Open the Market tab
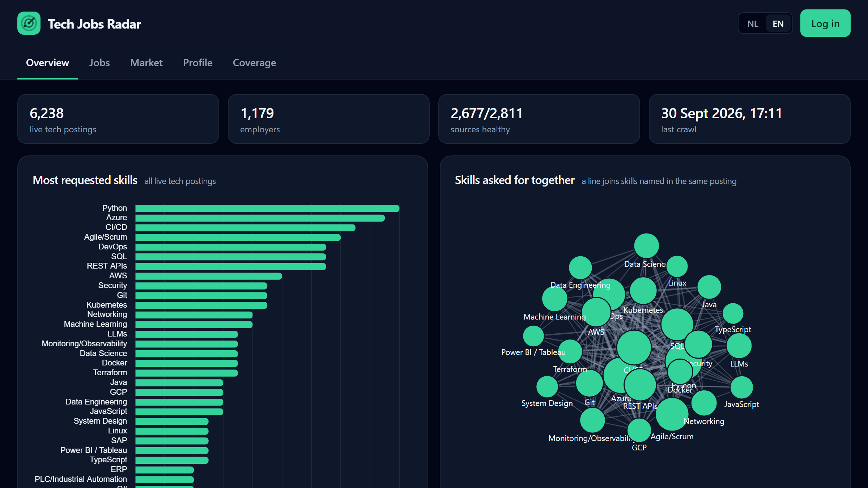This screenshot has height=488, width=868. tap(146, 63)
